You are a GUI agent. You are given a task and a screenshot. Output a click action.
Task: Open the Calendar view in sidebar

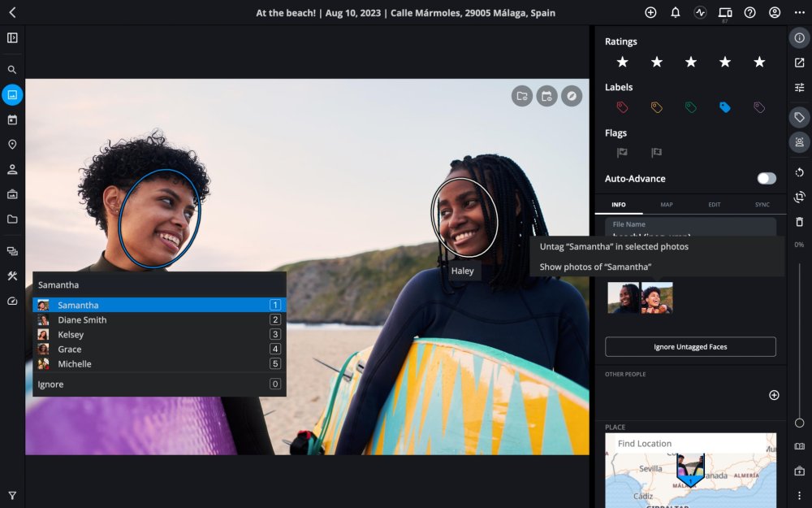12,119
